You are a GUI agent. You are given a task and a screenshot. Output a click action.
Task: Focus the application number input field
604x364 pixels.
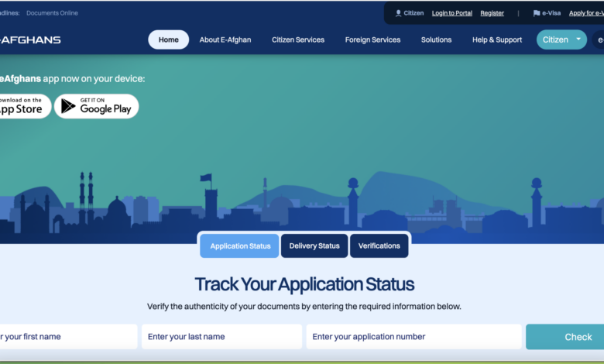coord(414,337)
